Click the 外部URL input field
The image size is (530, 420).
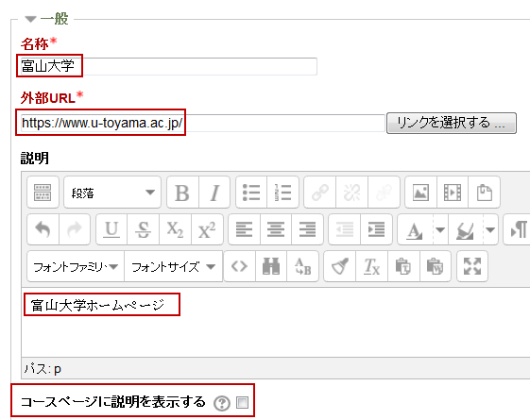[x=202, y=123]
